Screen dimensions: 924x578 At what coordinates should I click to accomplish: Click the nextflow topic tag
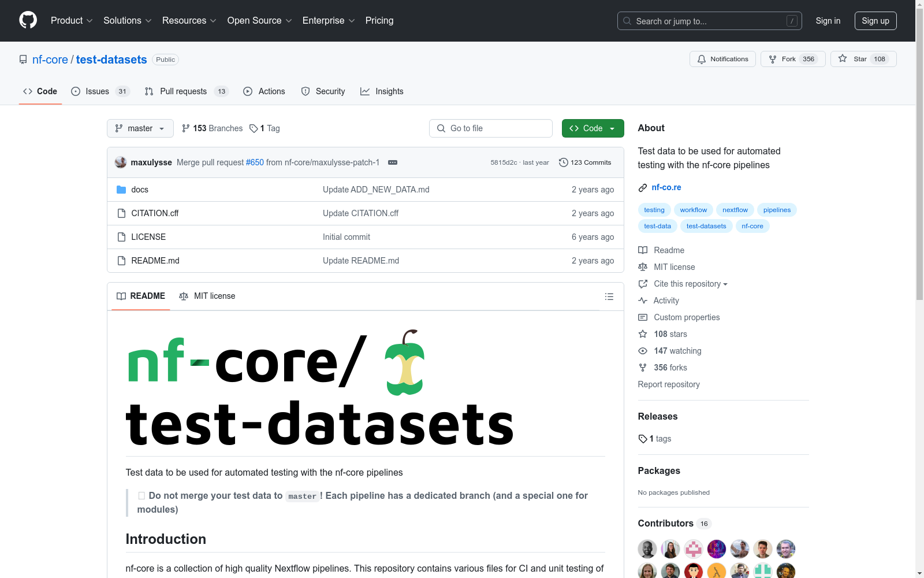tap(735, 210)
